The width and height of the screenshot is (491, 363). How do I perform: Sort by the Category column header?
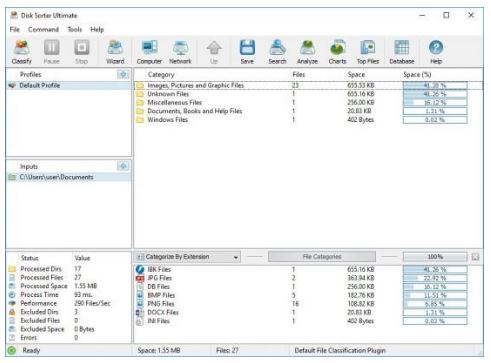161,75
